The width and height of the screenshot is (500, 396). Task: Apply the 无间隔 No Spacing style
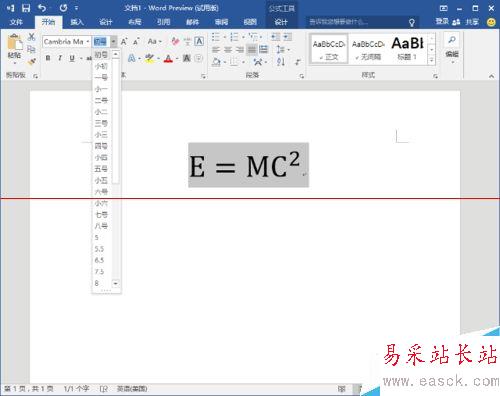click(x=368, y=49)
